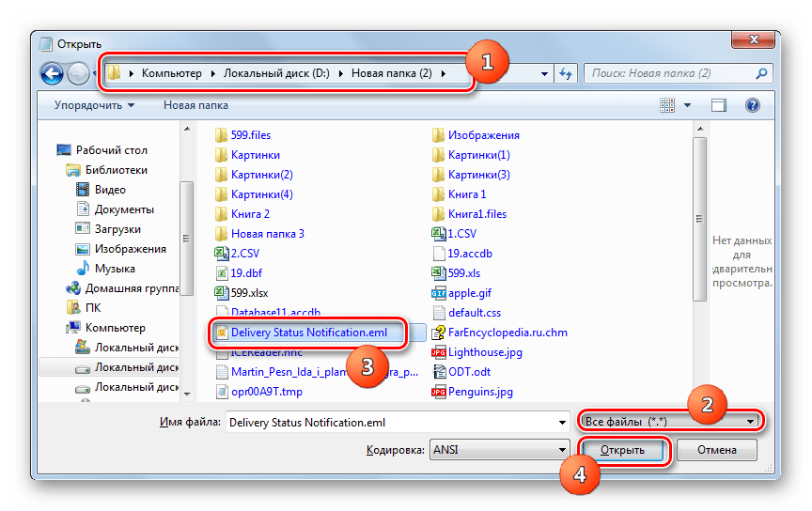Select the 599.xls spreadsheet icon
Screen dimensions: 812x511
438,272
